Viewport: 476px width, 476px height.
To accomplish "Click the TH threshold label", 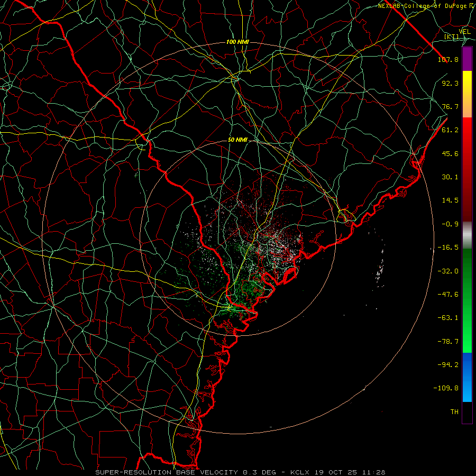I will (454, 412).
